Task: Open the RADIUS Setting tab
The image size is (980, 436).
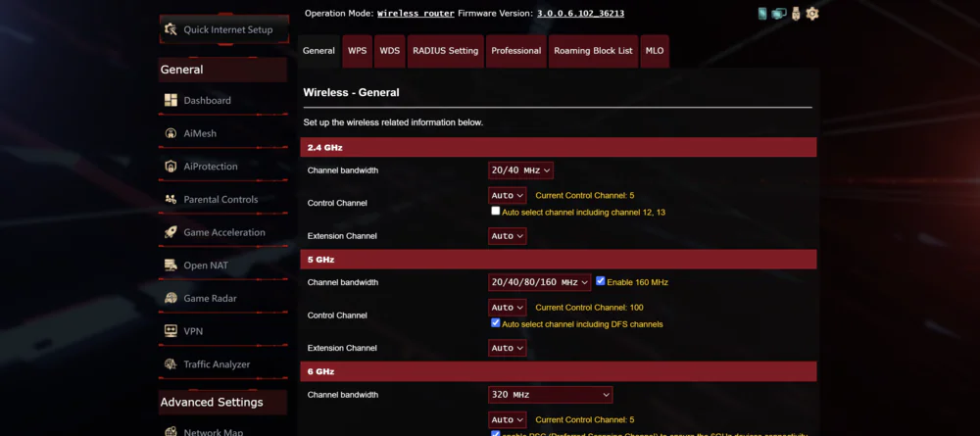Action: pos(446,51)
